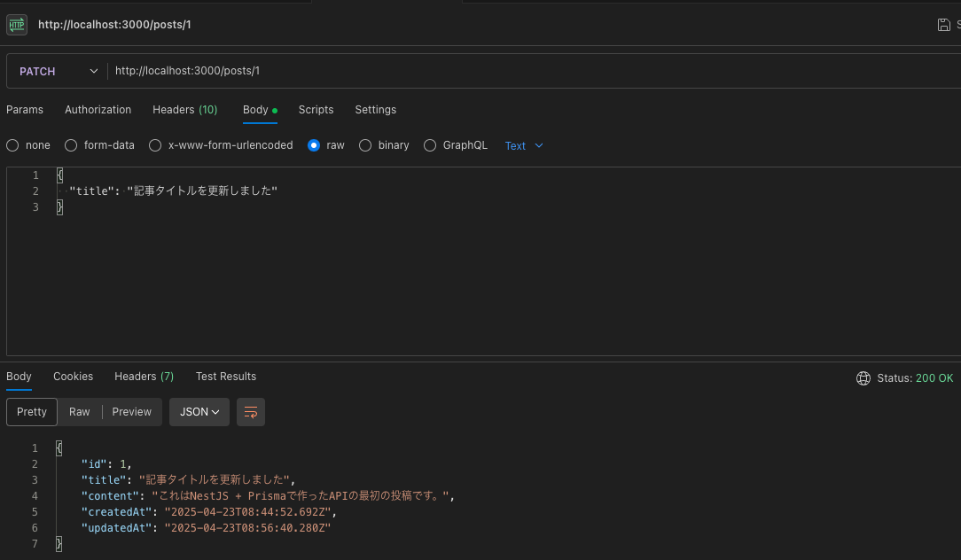Viewport: 961px width, 560px height.
Task: Click the Status: 200 OK indicator
Action: pos(914,378)
